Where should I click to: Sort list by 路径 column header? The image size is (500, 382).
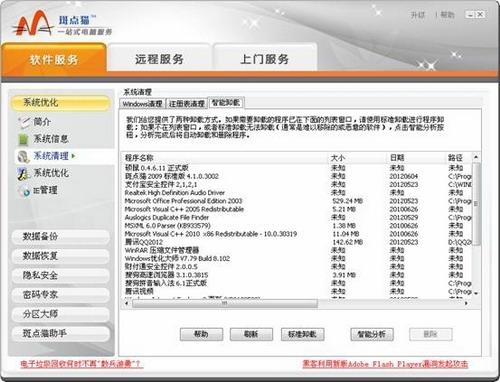pos(459,158)
